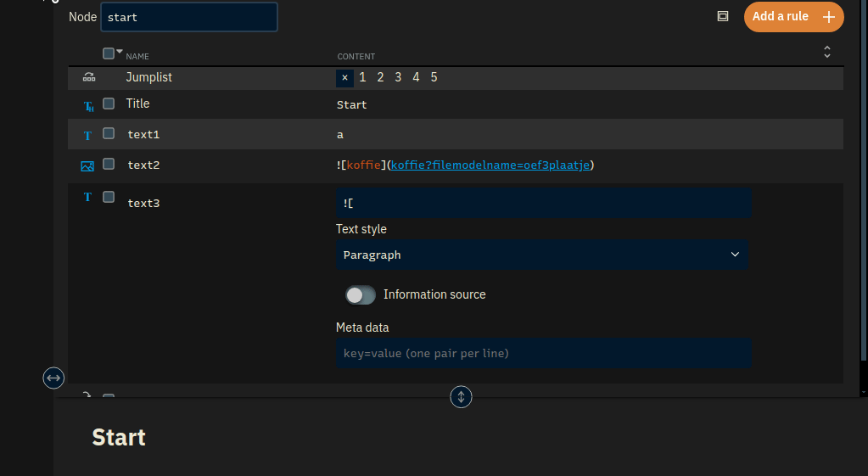Viewport: 868px width, 476px height.
Task: Focus the Node name input field
Action: point(188,17)
